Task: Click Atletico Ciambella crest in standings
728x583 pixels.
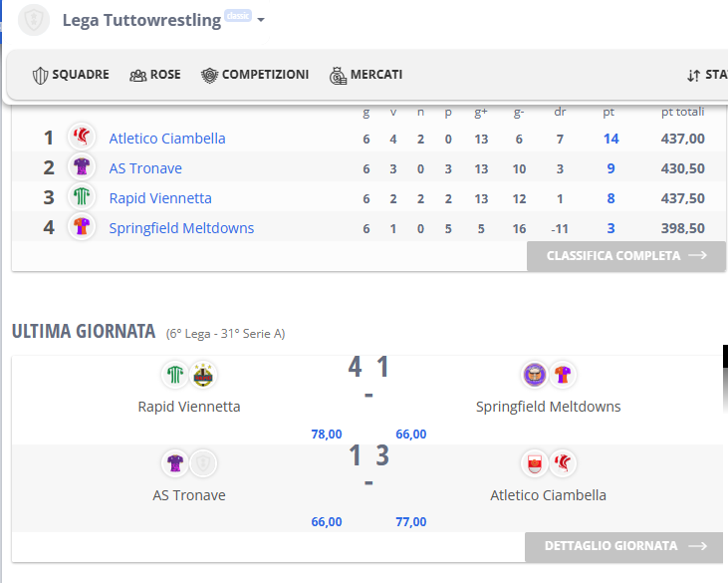Action: [x=82, y=138]
